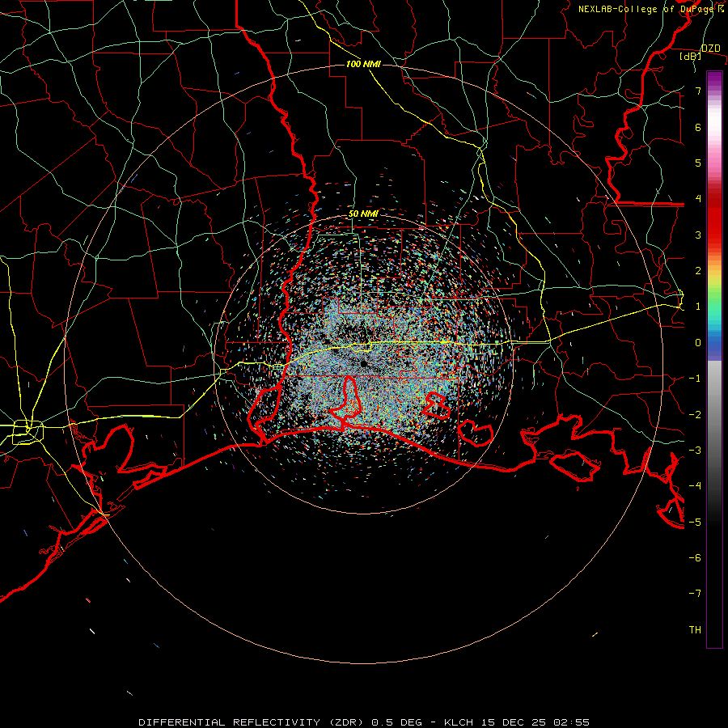Click the "100 NMI" range ring label
This screenshot has width=728, height=728.
pyautogui.click(x=363, y=64)
